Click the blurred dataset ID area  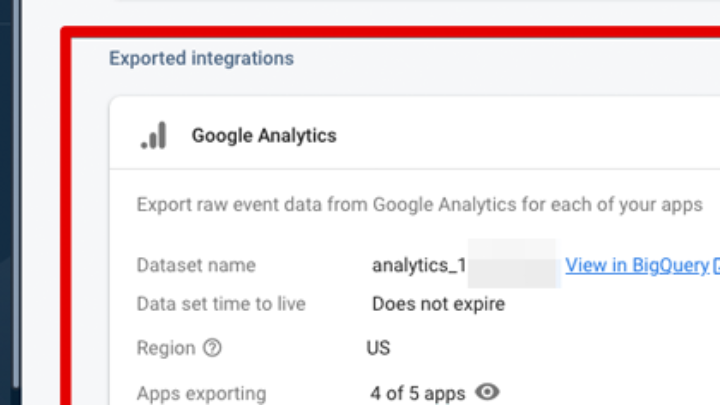click(512, 264)
